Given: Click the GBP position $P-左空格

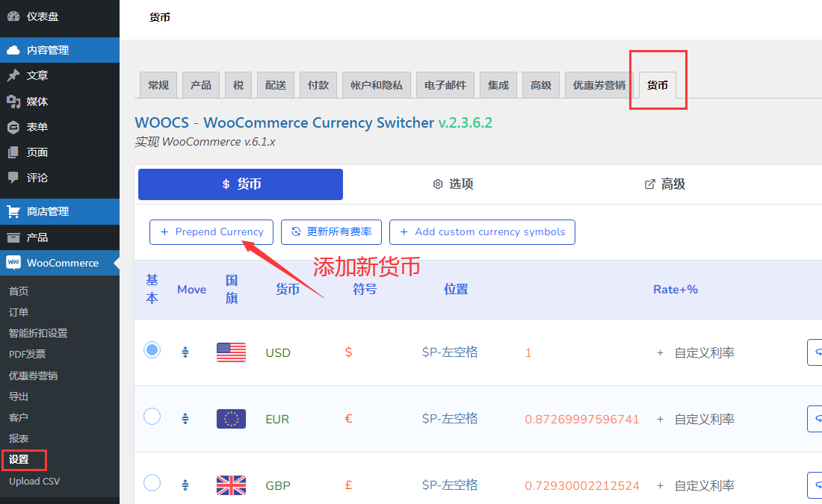Looking at the screenshot, I should tap(450, 485).
